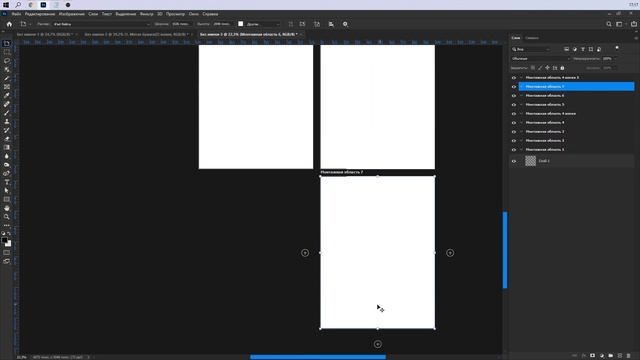Viewport: 640px width, 360px height.
Task: Filter layers by pixel layer icon
Action: click(x=567, y=49)
